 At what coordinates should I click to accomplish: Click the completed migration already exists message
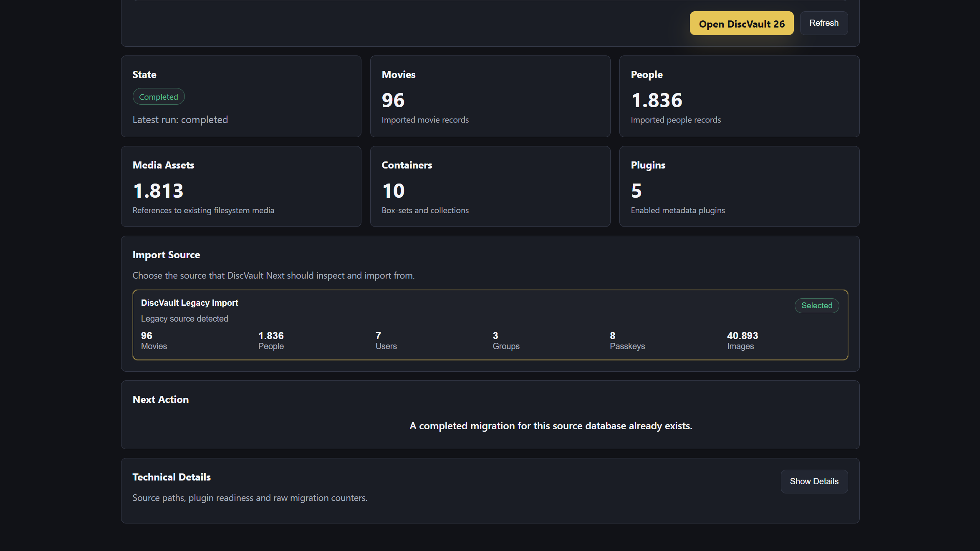(551, 426)
